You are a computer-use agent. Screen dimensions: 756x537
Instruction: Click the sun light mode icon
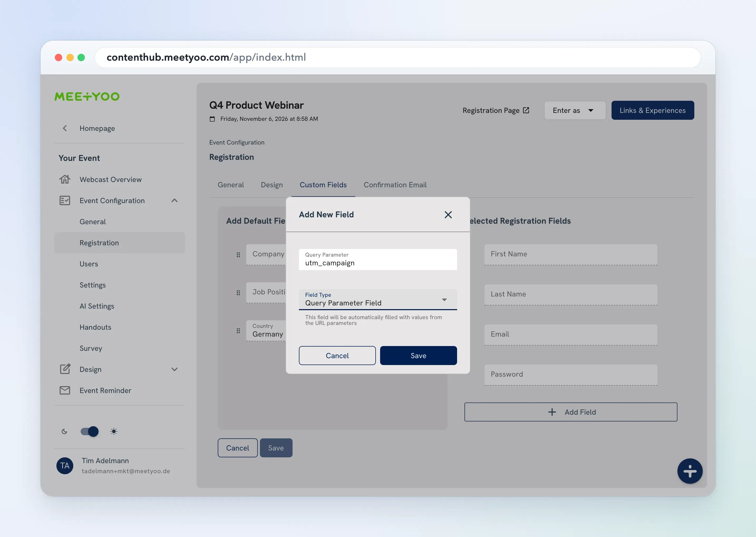[114, 431]
